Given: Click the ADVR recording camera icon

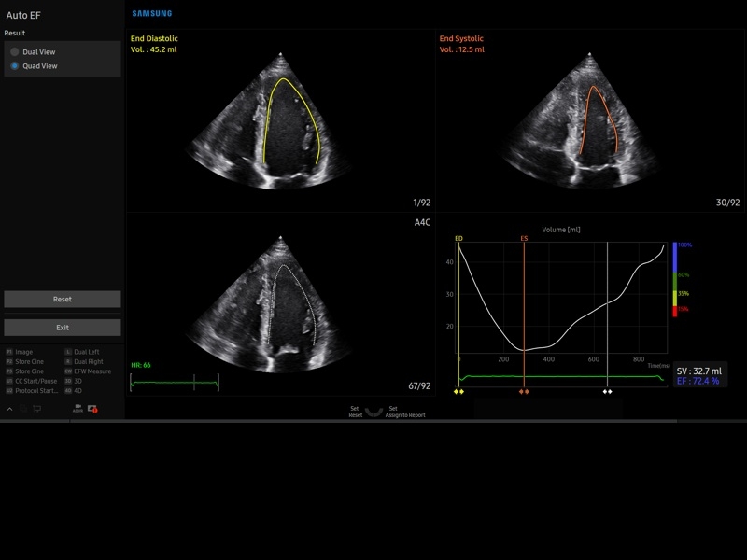Looking at the screenshot, I should pos(78,409).
